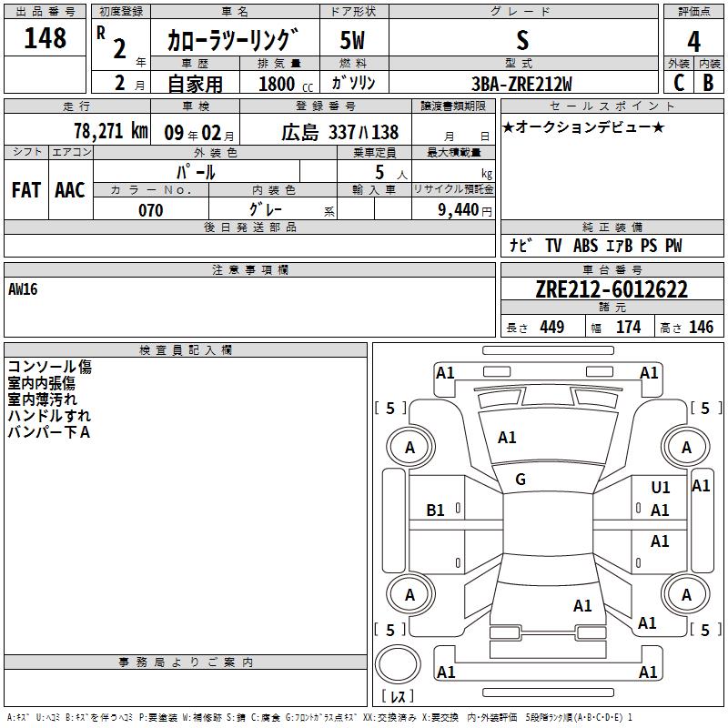Click the chassis number ZRE212-6012622
Viewport: 728px width, 728px height.
coord(612,289)
